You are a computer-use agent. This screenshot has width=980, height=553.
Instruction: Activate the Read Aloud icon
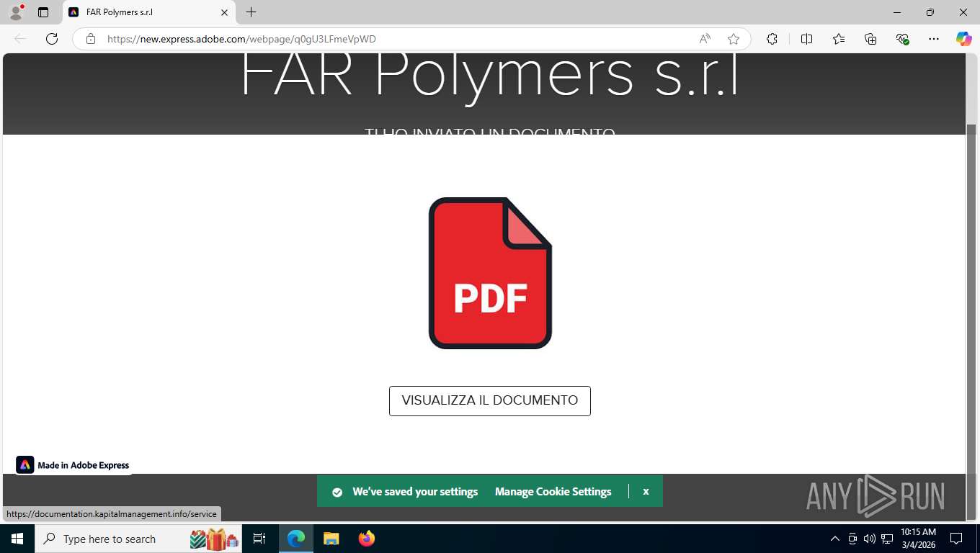pos(705,39)
